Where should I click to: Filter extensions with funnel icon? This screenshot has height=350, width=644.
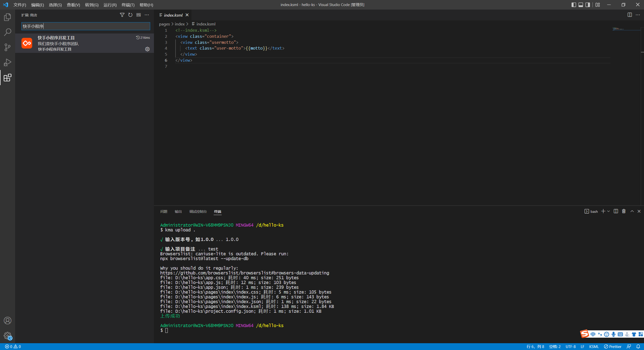(x=122, y=15)
